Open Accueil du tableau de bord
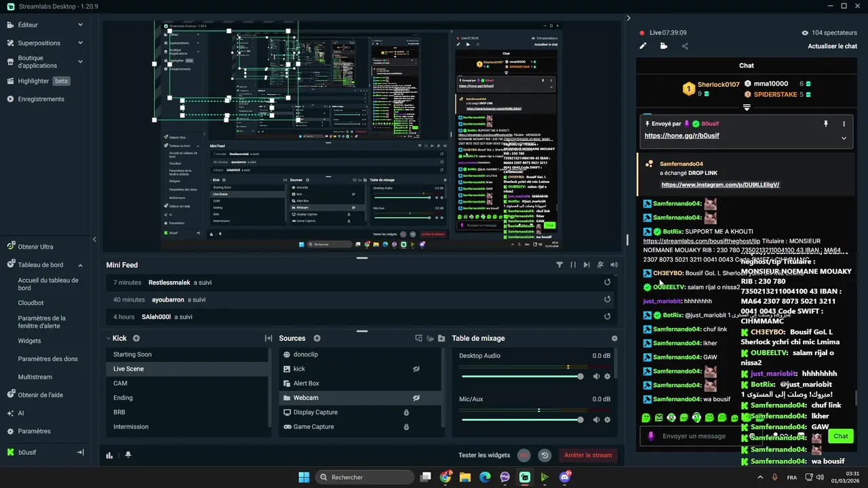Image resolution: width=868 pixels, height=488 pixels. (48, 284)
